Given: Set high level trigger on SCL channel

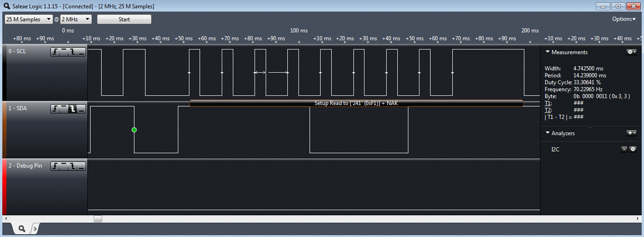Looking at the screenshot, I should tap(64, 52).
